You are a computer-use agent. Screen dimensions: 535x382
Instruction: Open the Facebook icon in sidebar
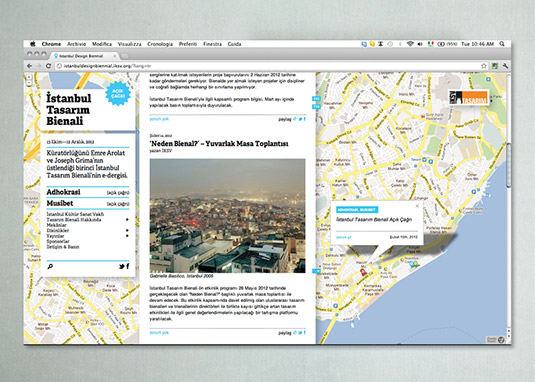coord(128,266)
